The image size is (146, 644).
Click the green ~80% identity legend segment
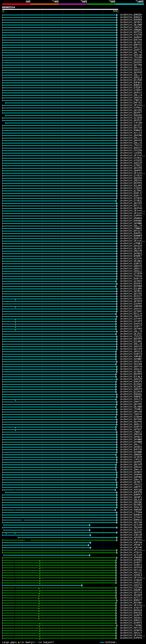[101, 4]
